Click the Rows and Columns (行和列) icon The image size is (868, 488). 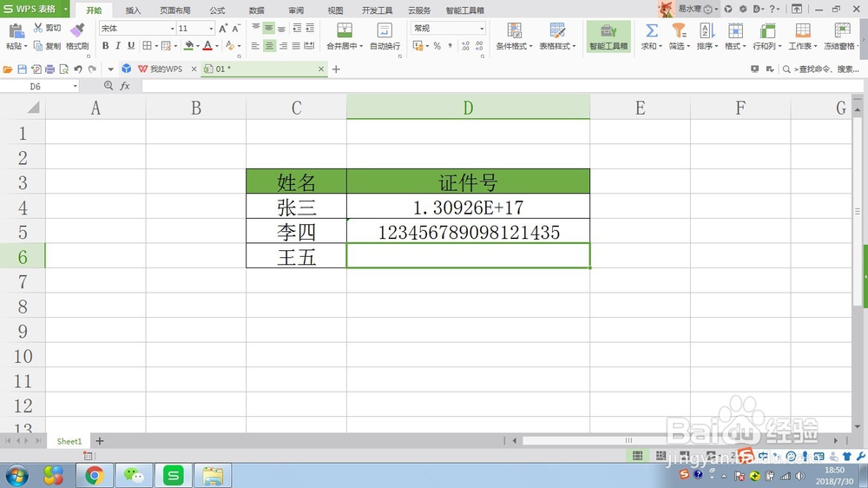(767, 30)
